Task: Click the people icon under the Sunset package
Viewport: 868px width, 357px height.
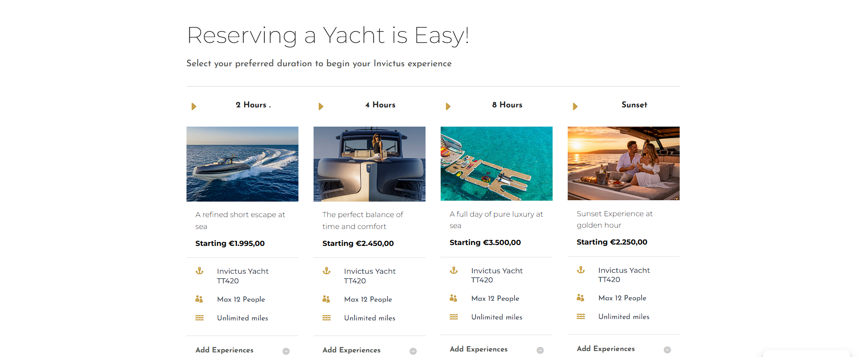Action: click(580, 298)
